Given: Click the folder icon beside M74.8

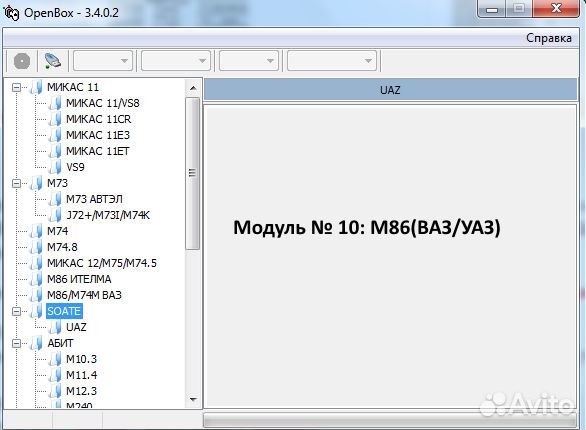Looking at the screenshot, I should (36, 247).
